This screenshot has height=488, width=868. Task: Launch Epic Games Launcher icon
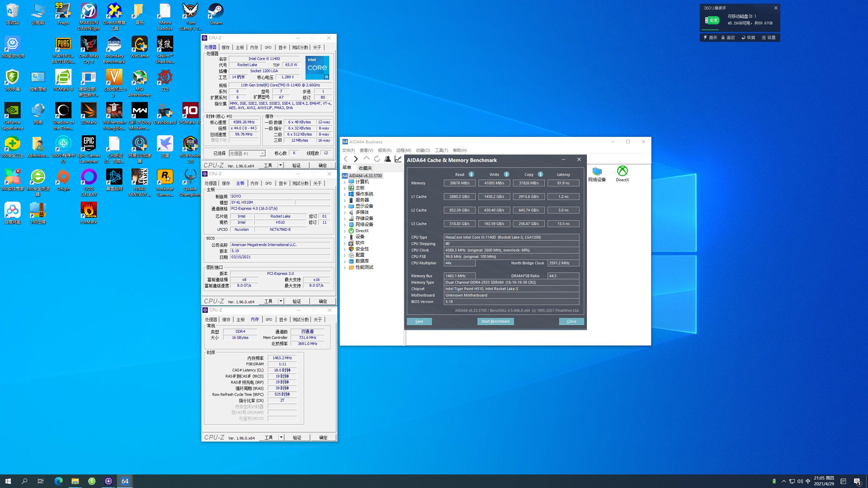point(88,150)
